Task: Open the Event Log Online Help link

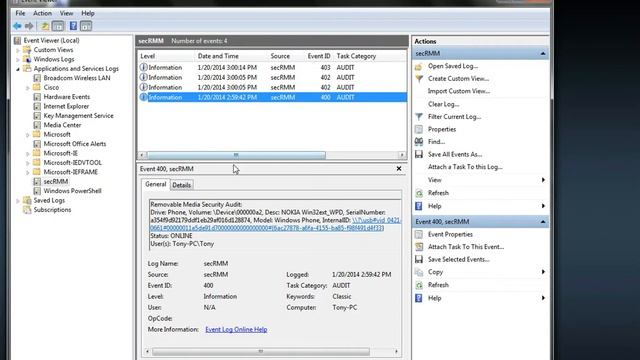Action: pyautogui.click(x=236, y=329)
